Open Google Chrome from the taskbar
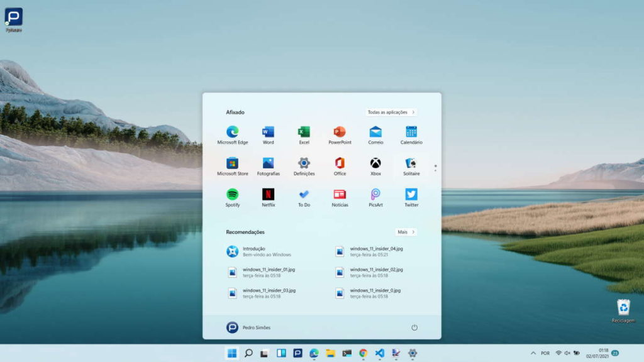The height and width of the screenshot is (362, 644). tap(362, 353)
